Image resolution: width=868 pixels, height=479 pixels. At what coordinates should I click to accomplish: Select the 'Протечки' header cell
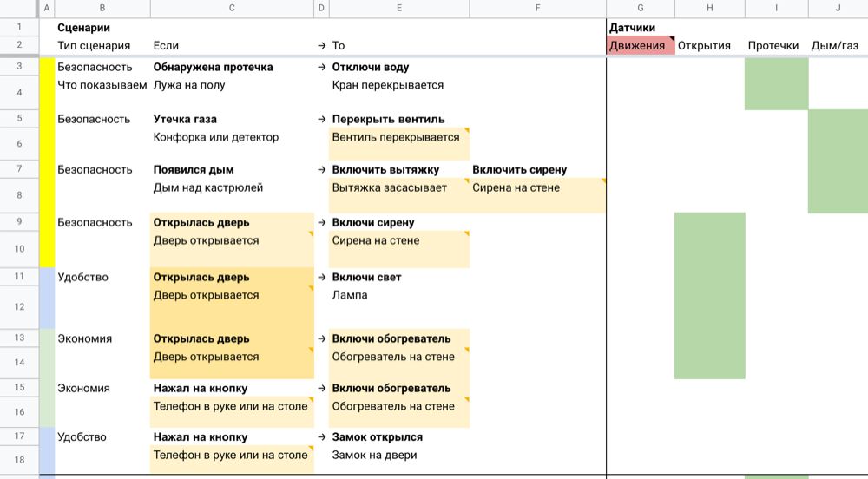(773, 46)
